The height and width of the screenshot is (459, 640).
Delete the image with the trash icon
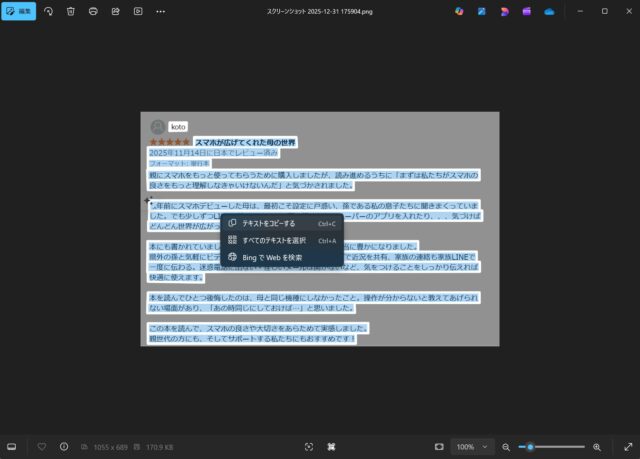[71, 11]
